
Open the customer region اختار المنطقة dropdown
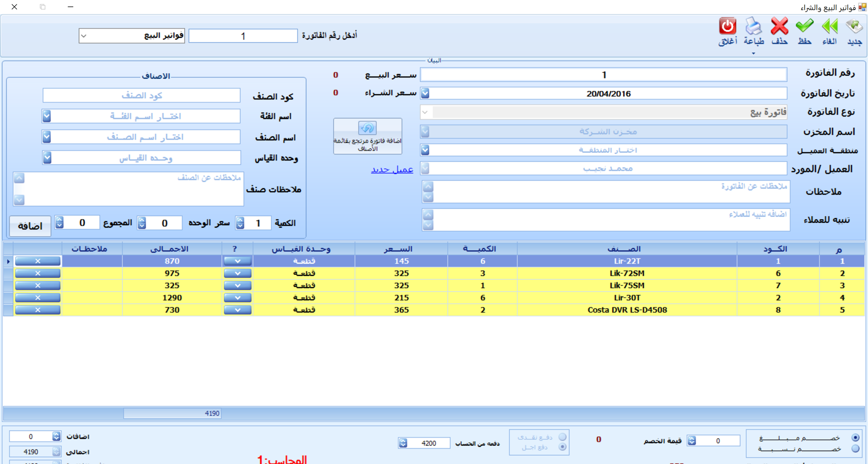click(425, 150)
